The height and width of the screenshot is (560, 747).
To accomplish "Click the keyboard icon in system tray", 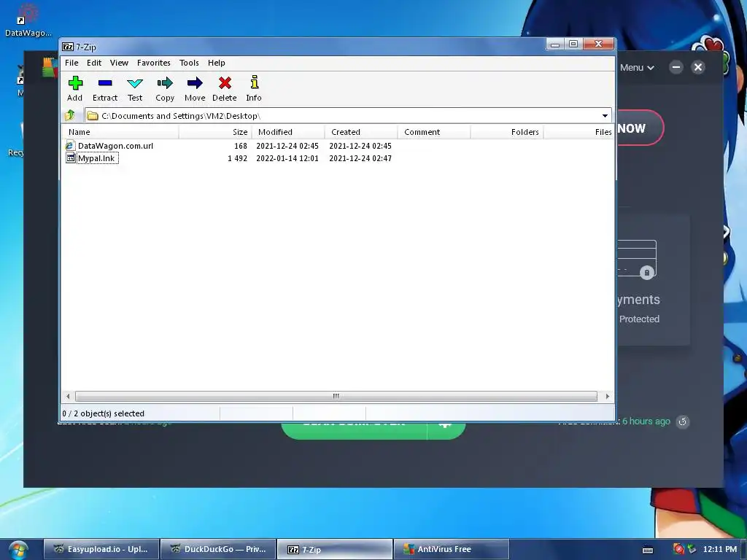I will pyautogui.click(x=648, y=550).
